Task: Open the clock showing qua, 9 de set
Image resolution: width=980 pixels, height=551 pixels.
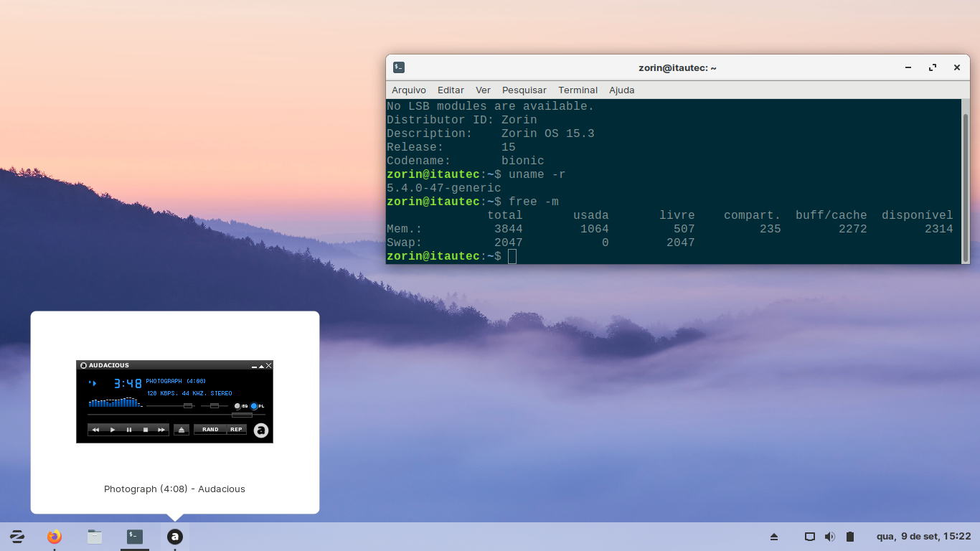Action: (x=923, y=537)
